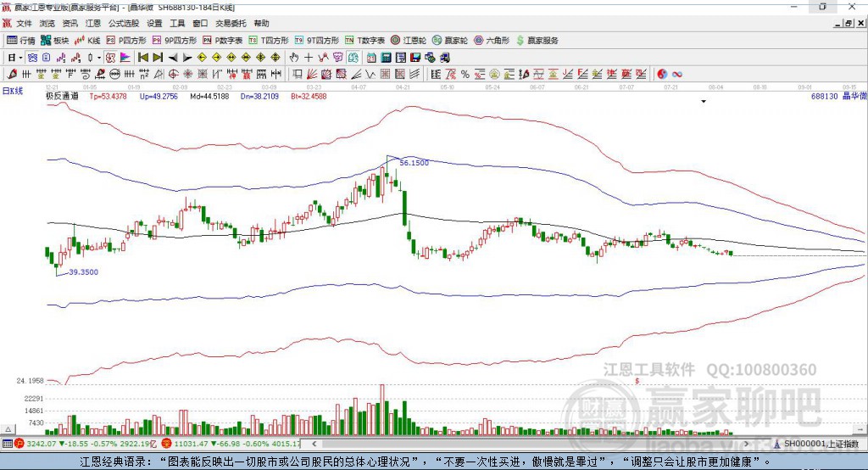Click the floppy disk save icon

[415, 58]
